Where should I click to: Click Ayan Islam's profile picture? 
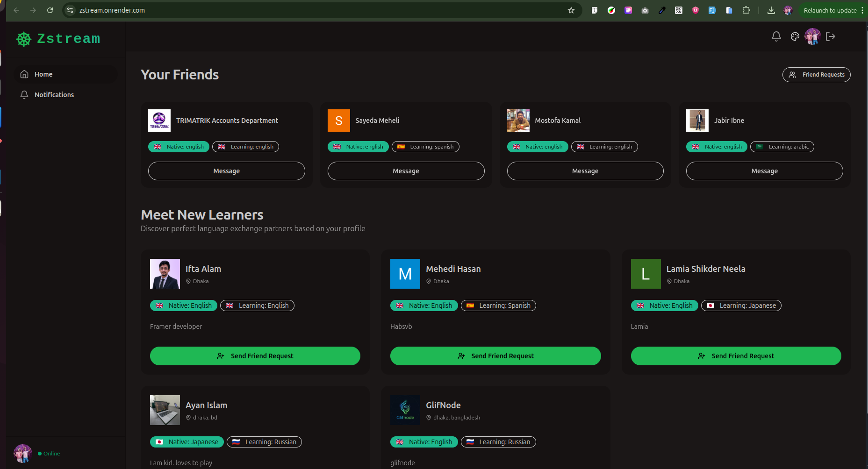(165, 410)
